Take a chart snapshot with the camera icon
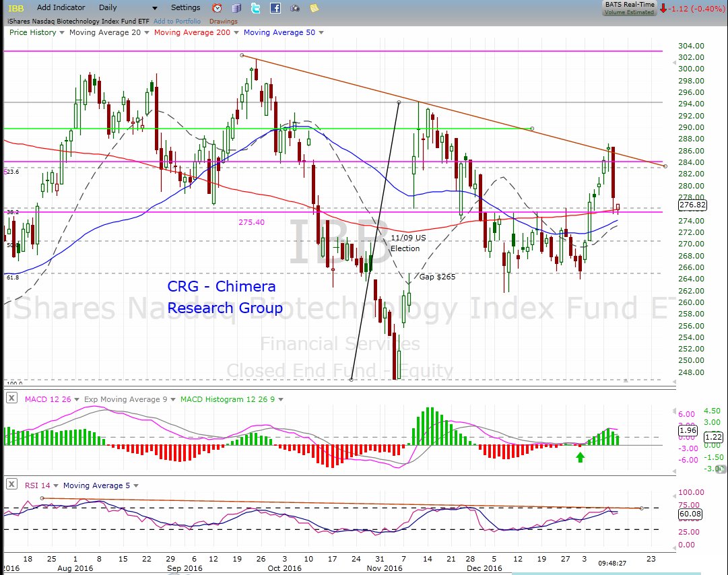This screenshot has width=728, height=575. coord(295,8)
